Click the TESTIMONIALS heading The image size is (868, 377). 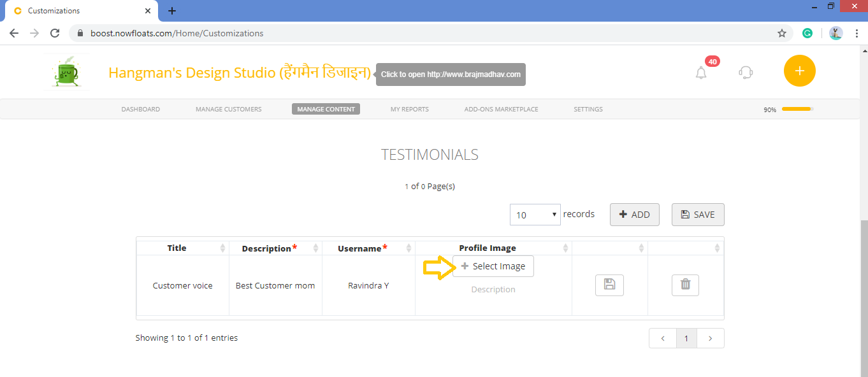[430, 155]
